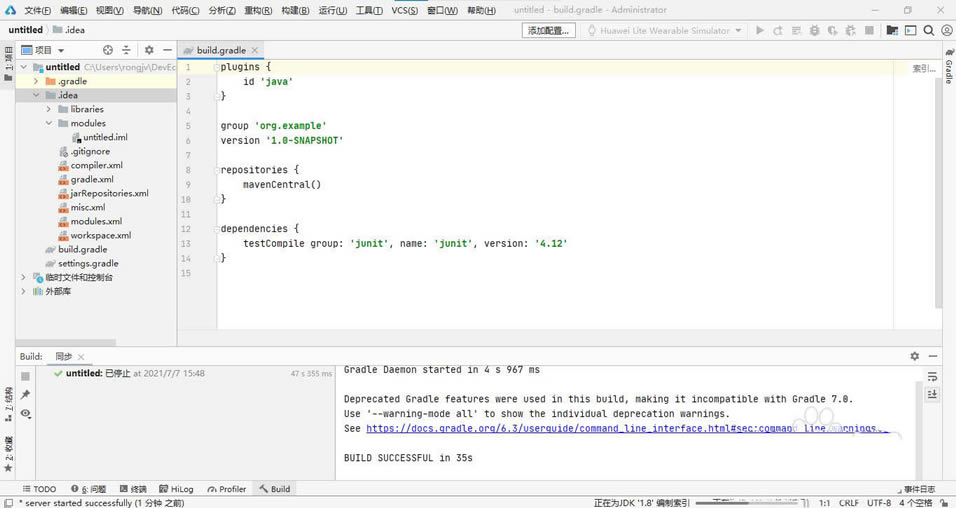The width and height of the screenshot is (956, 508).
Task: Click the Stop square icon in top toolbar
Action: tap(869, 30)
